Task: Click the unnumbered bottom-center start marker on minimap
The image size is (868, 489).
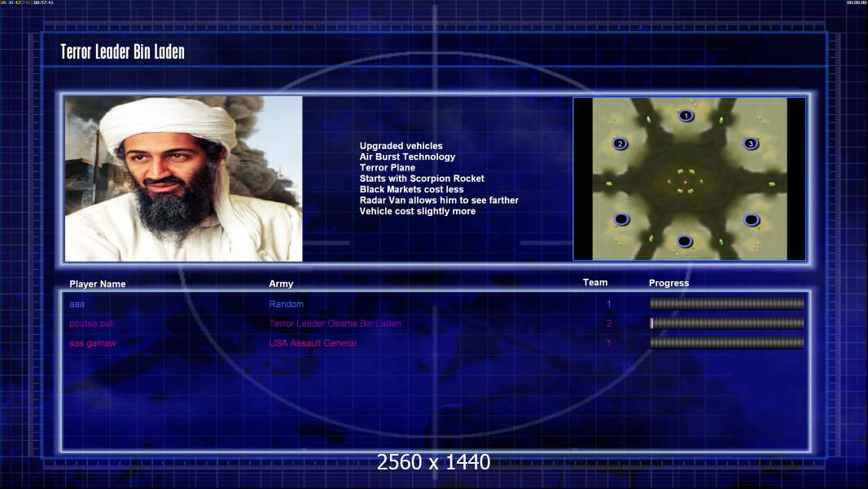Action: click(x=685, y=241)
